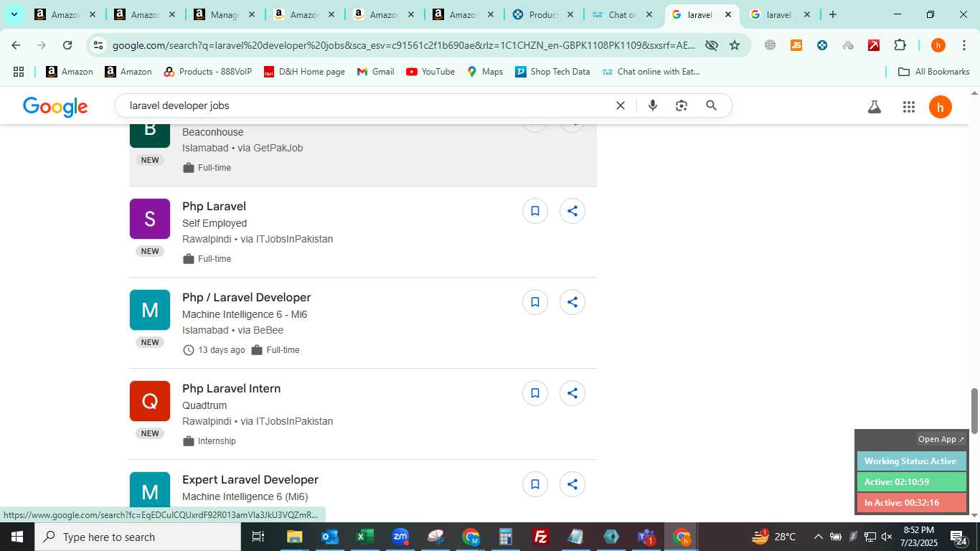Screen dimensions: 980x551
Task: Open Outlook from the taskbar
Action: (329, 537)
